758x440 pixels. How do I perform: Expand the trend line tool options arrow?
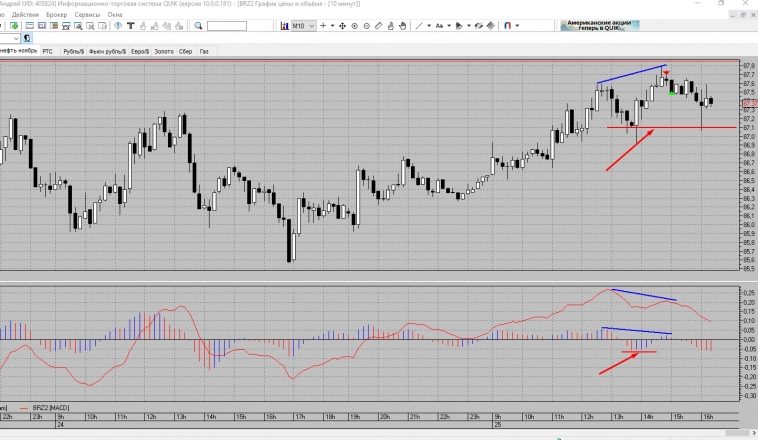click(x=429, y=24)
